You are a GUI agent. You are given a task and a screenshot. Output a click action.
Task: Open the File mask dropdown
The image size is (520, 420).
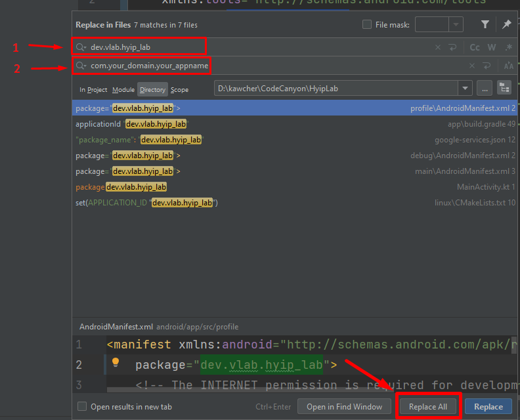click(x=456, y=25)
